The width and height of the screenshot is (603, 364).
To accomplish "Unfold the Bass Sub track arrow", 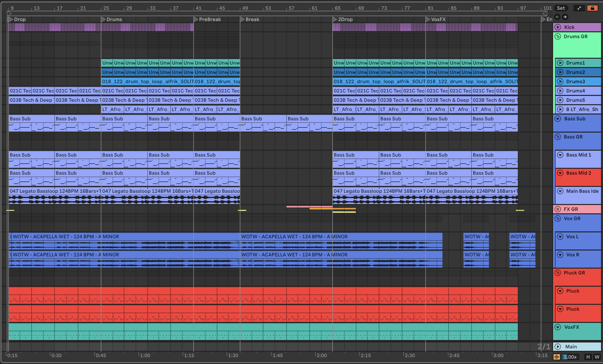I will click(558, 119).
